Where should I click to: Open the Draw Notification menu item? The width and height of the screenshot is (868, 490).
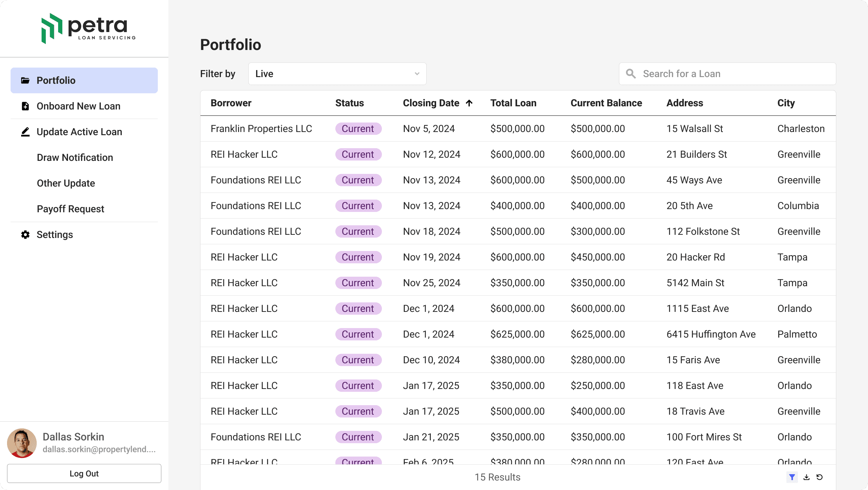75,157
